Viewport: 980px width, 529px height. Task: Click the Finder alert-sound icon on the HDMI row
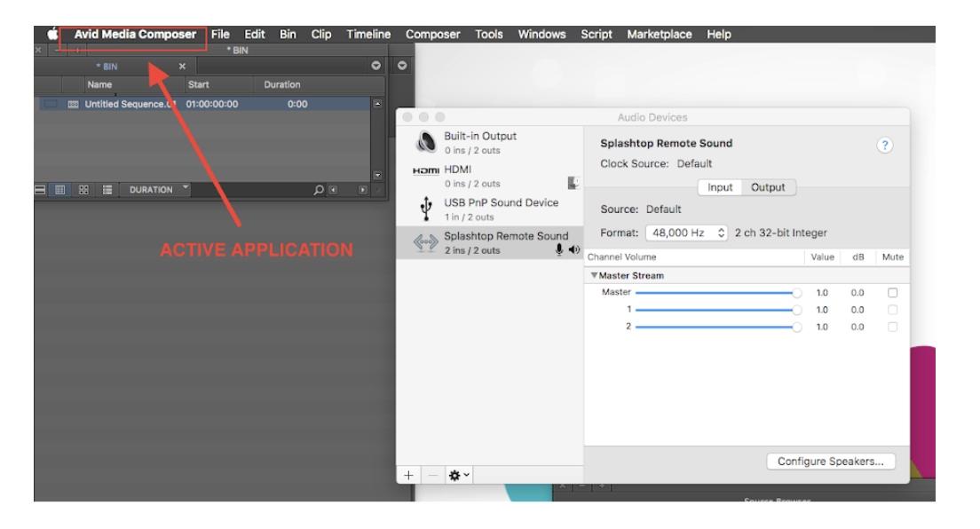click(573, 183)
